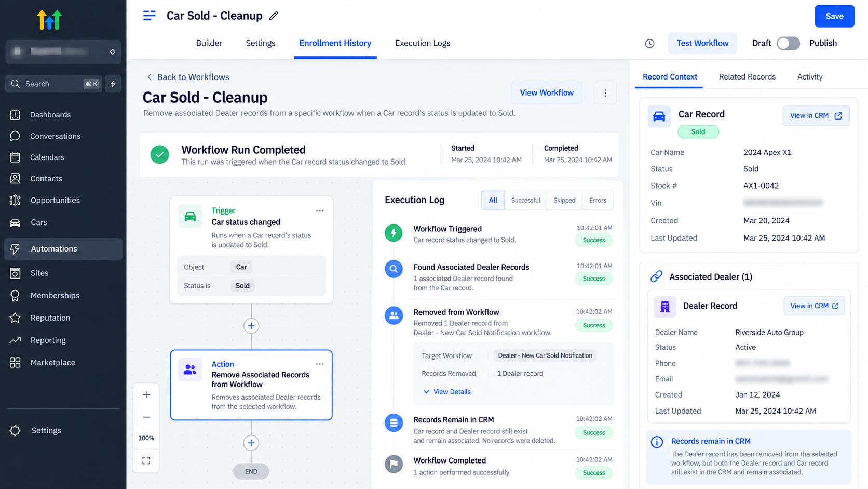
Task: Filter execution log to Successful
Action: coord(525,200)
